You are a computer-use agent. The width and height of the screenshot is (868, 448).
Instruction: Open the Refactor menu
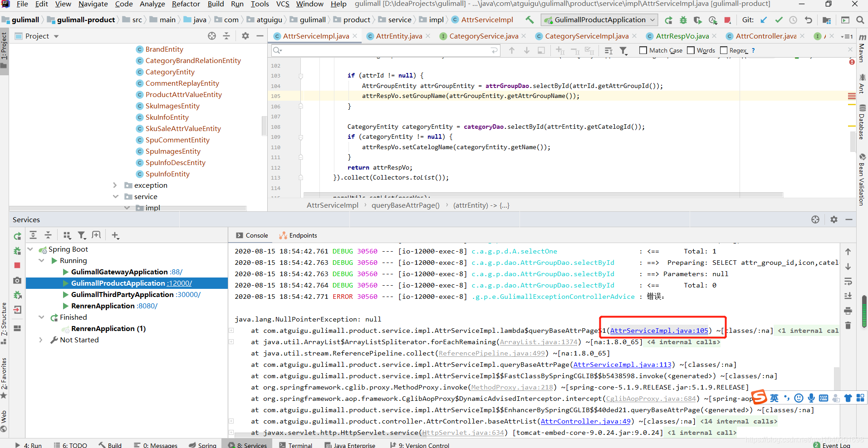pos(186,4)
